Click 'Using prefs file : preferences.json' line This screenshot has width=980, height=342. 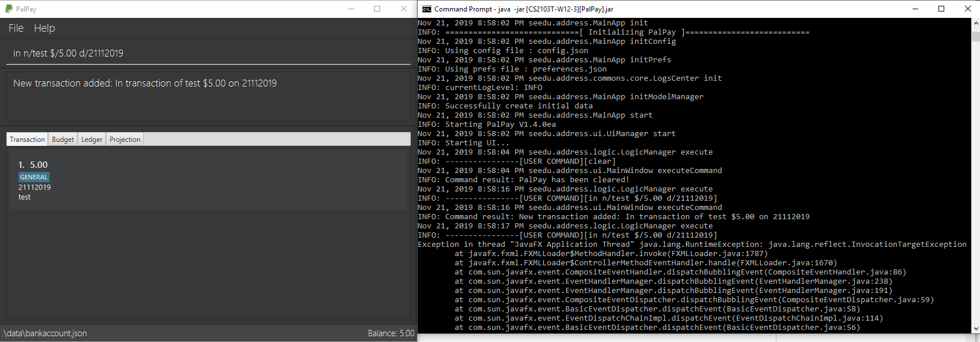(x=512, y=69)
